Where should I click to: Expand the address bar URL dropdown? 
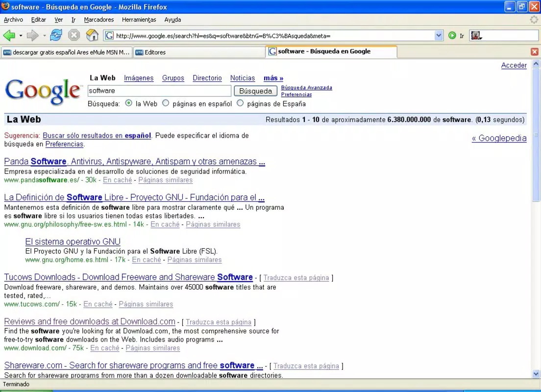[x=439, y=36]
